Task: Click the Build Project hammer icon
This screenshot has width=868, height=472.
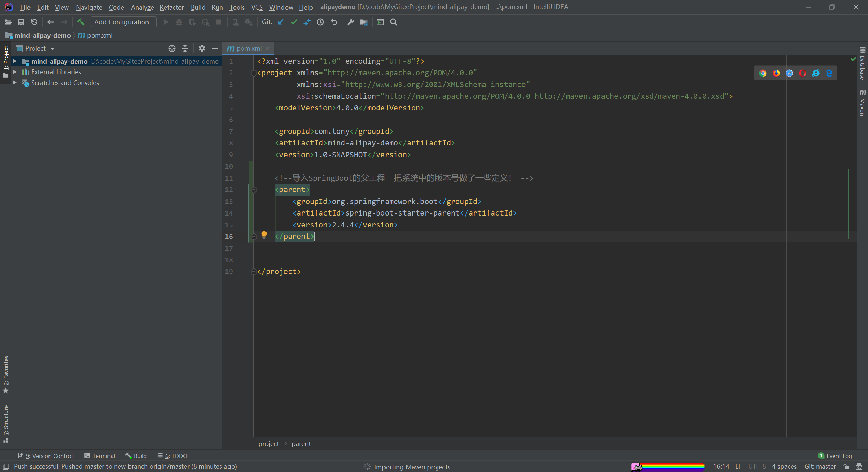Action: click(x=81, y=22)
